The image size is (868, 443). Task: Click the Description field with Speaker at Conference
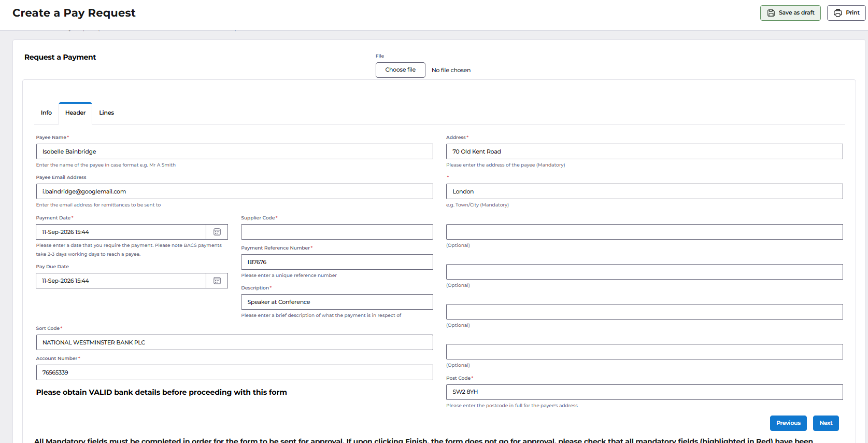pos(337,302)
